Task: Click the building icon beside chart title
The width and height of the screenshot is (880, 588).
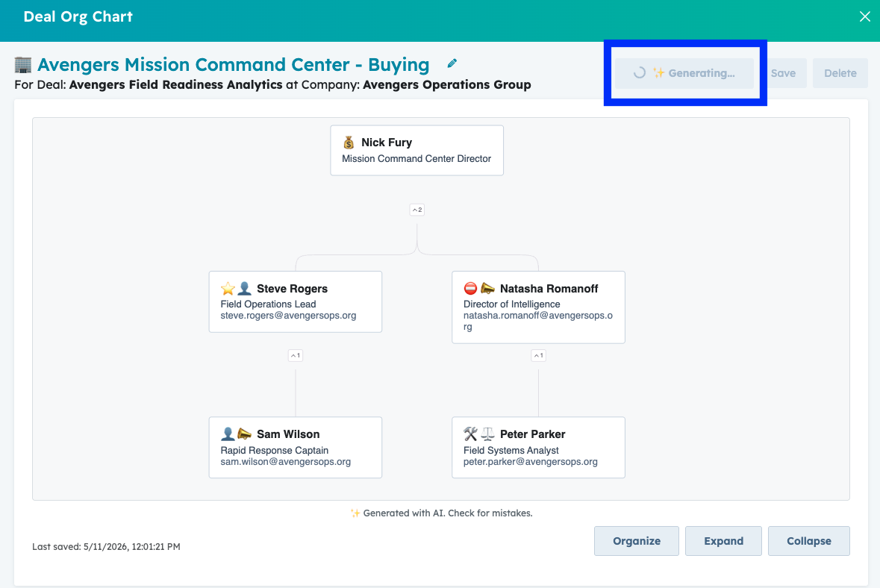Action: coord(23,64)
